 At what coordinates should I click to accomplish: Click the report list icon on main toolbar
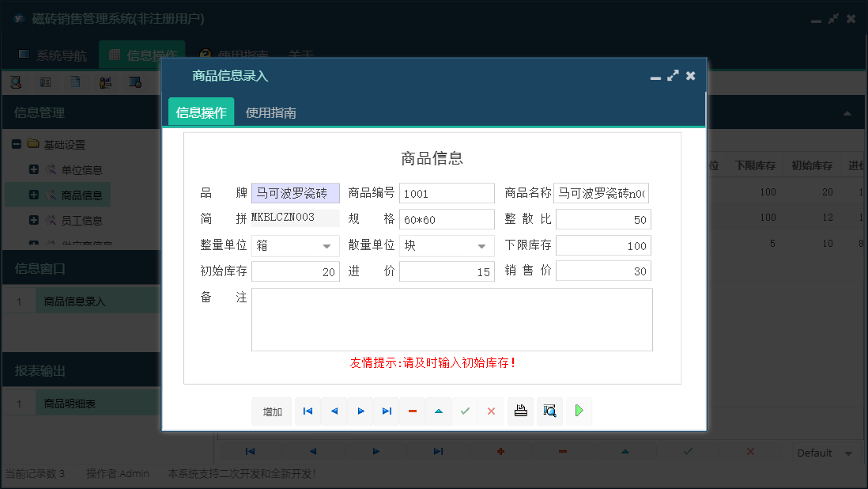point(43,81)
